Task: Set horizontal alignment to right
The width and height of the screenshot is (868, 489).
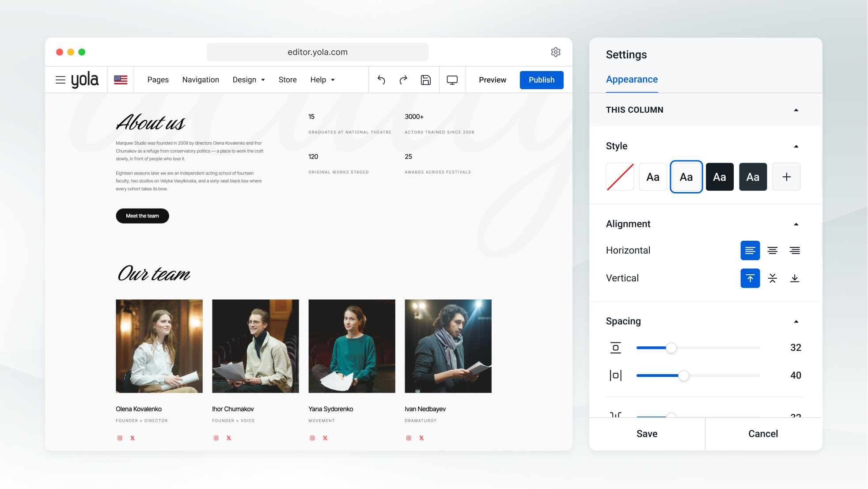Action: 795,250
